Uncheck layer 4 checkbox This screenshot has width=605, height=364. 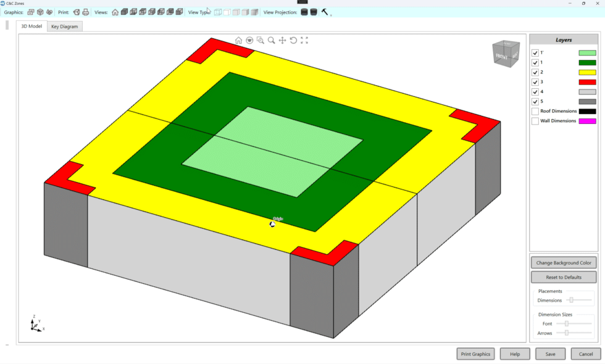535,92
